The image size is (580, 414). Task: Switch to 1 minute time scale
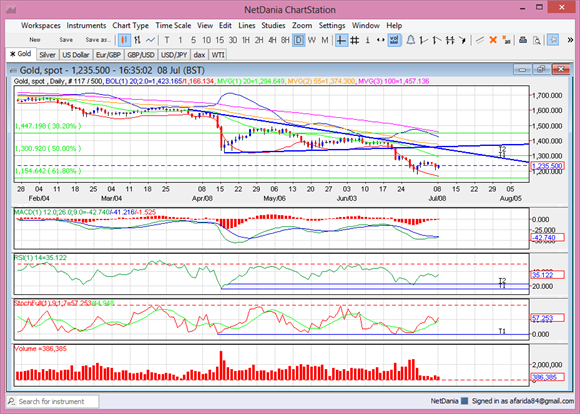pos(180,40)
